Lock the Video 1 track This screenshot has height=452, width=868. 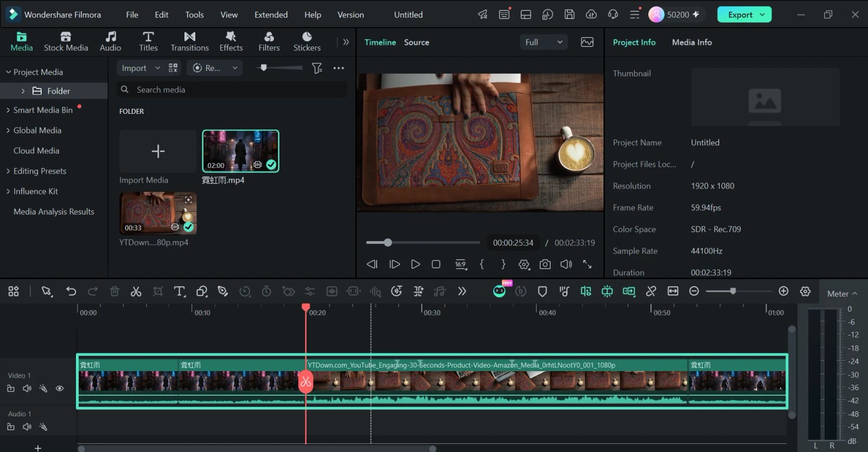(11, 388)
